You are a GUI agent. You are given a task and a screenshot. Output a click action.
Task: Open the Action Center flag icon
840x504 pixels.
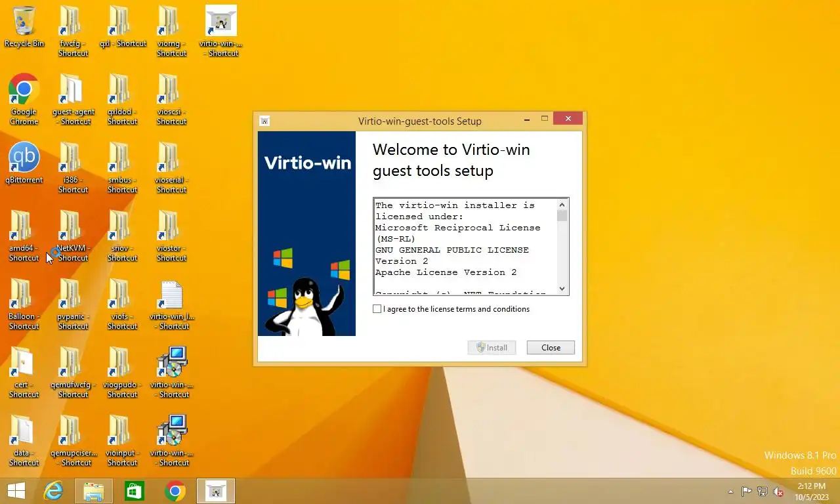[746, 492]
